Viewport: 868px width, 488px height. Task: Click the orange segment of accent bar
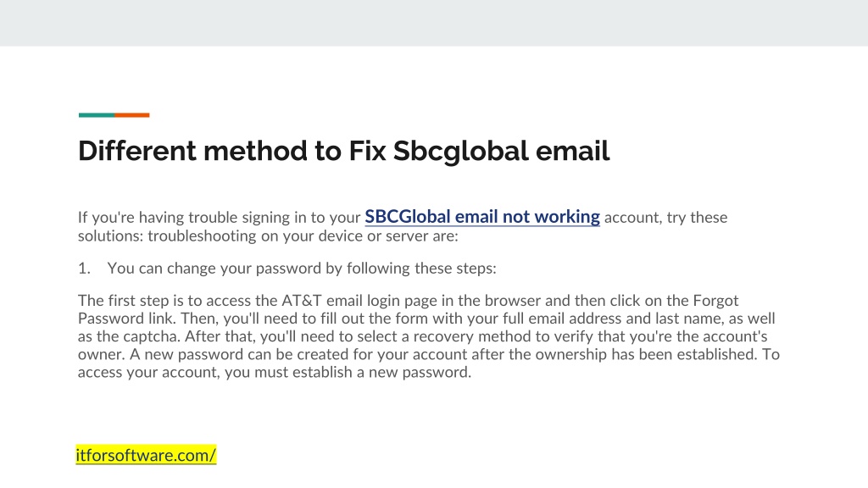coord(131,115)
